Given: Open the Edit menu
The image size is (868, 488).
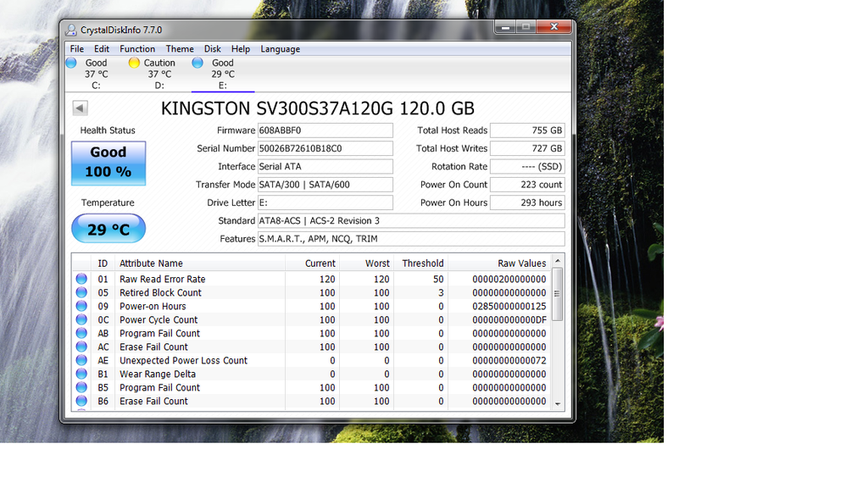Looking at the screenshot, I should pyautogui.click(x=102, y=48).
